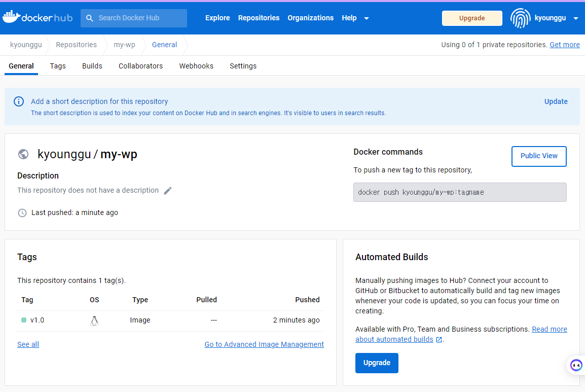Screen dimensions: 585x392
Task: Click Add a short description heading
Action: (x=99, y=101)
